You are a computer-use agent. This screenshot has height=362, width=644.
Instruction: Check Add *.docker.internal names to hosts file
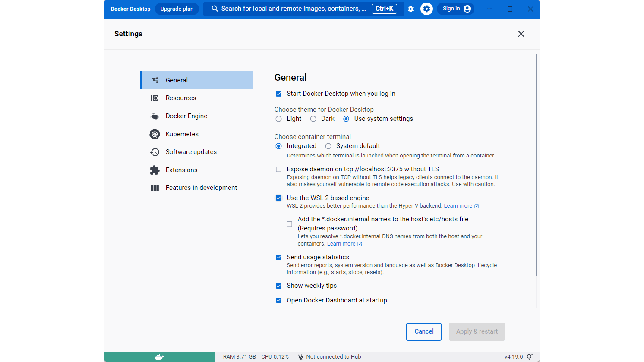(289, 224)
